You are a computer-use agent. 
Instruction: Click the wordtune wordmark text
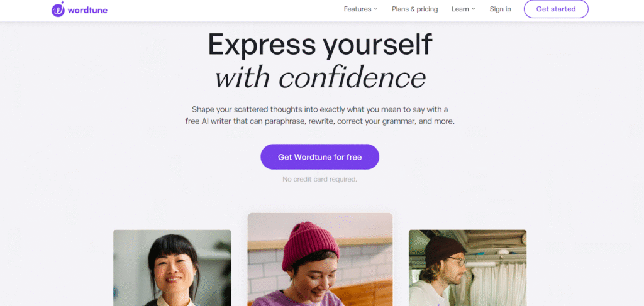(87, 10)
